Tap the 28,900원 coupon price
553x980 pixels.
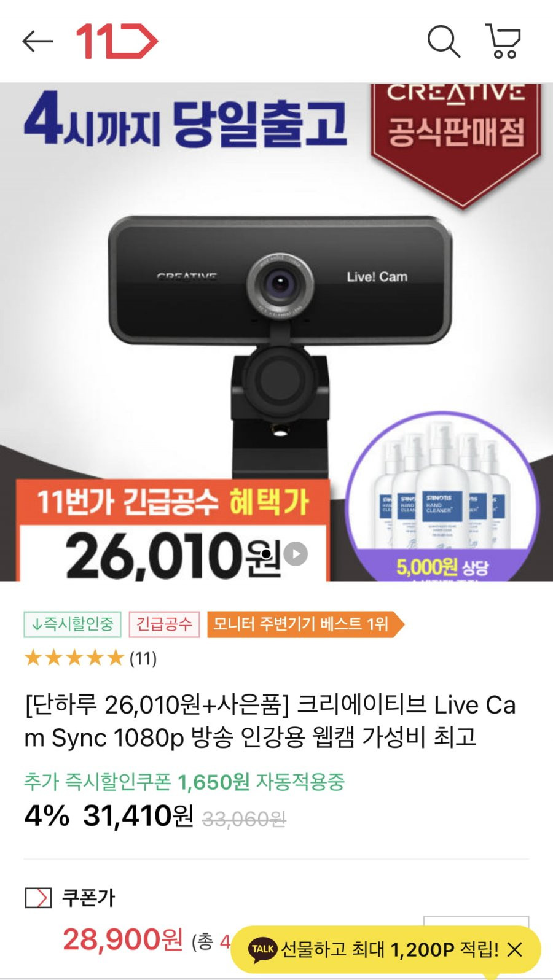[x=123, y=939]
